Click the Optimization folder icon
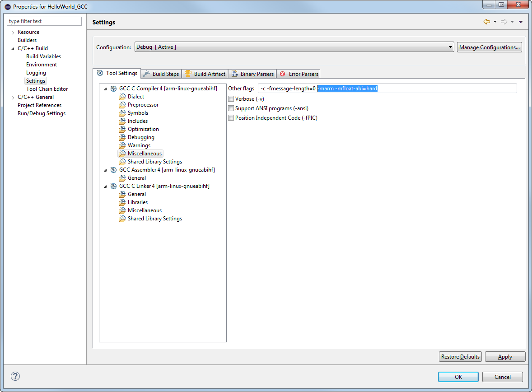This screenshot has width=532, height=392. [x=122, y=129]
